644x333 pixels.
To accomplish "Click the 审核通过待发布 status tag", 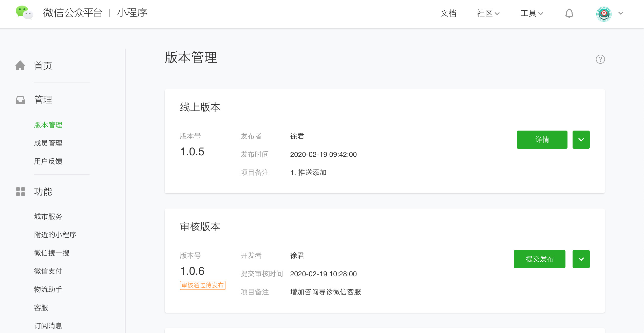I will pyautogui.click(x=202, y=285).
